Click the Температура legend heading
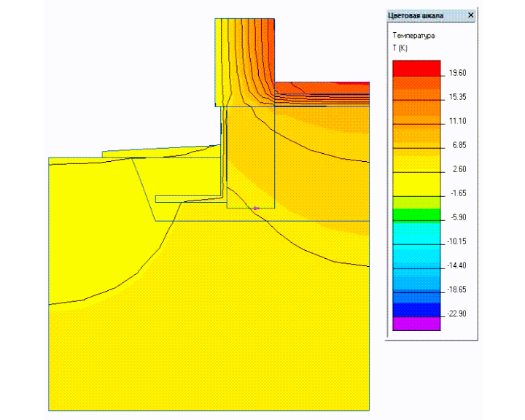Screen dimensions: 525x420 pos(413,35)
